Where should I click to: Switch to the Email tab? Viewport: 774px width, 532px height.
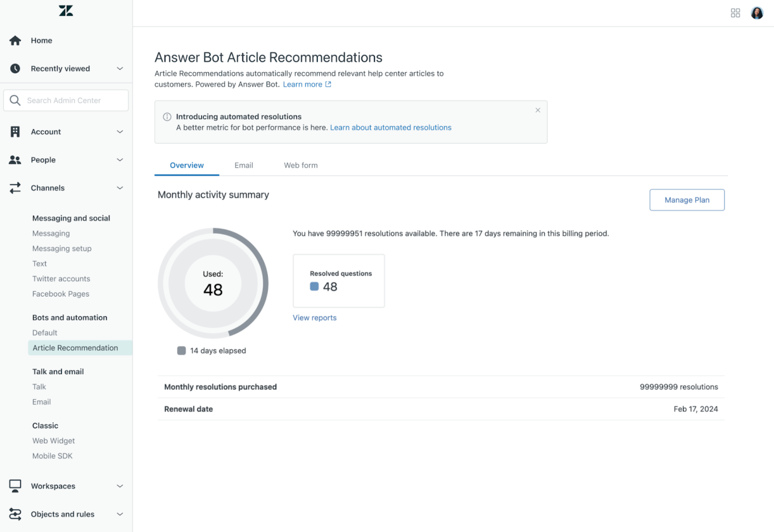coord(243,165)
